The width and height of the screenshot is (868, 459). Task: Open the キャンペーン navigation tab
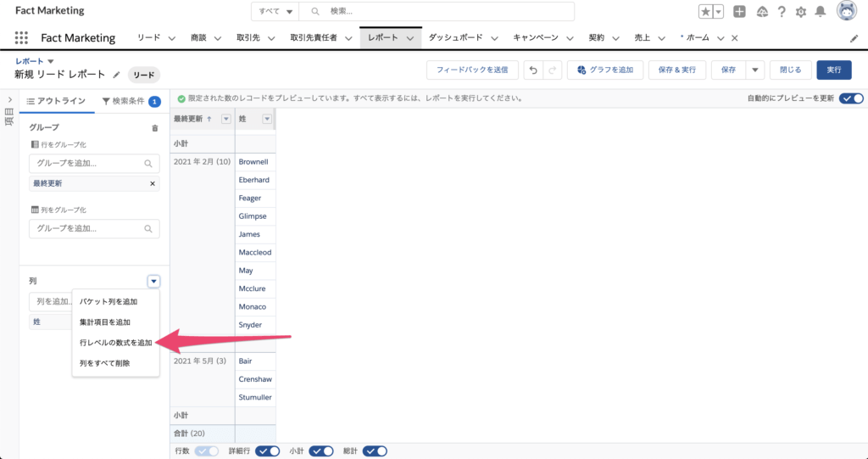536,37
